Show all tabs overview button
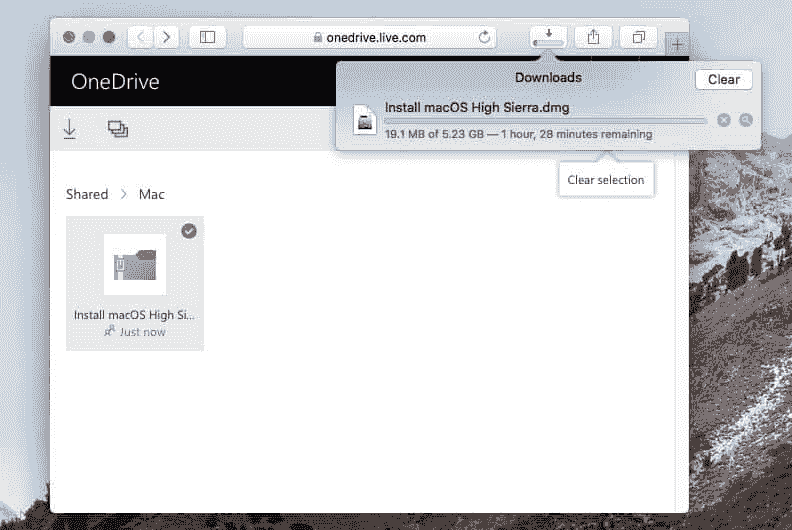This screenshot has height=530, width=792. tap(638, 37)
